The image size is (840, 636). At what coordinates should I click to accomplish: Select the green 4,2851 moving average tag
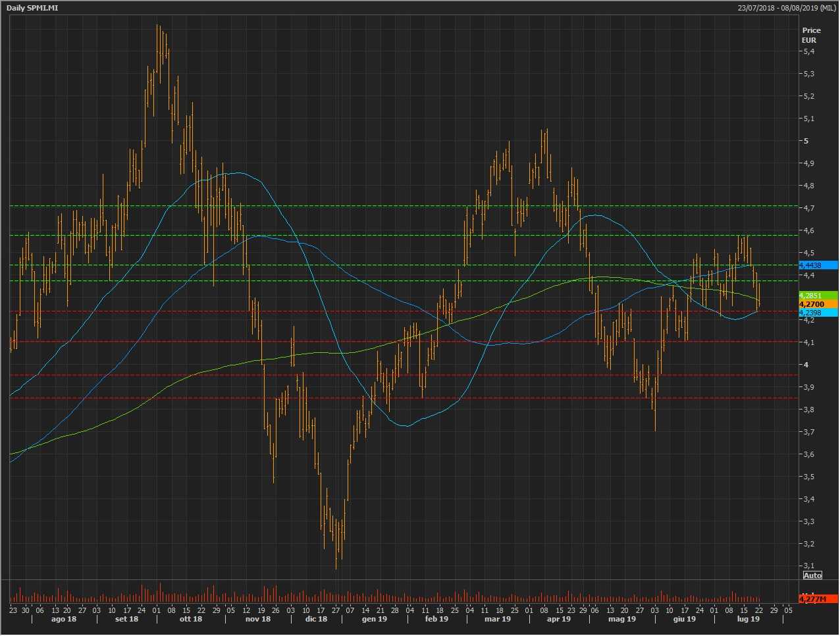(812, 296)
